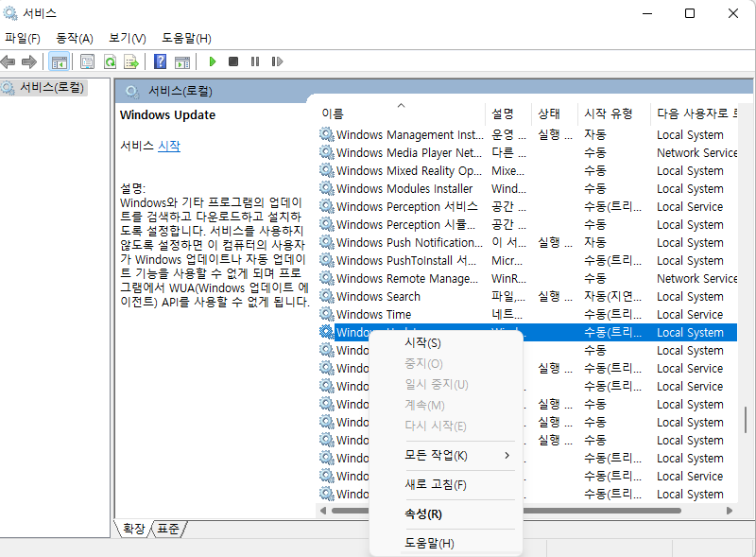Choose 도움말(H) in the context menu
This screenshot has height=557, width=756.
pyautogui.click(x=446, y=543)
